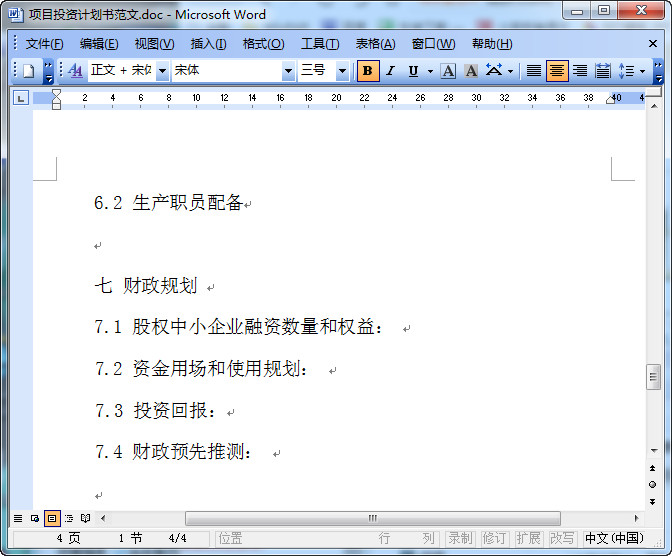
Task: Switch to Normal view icon
Action: coord(18,519)
